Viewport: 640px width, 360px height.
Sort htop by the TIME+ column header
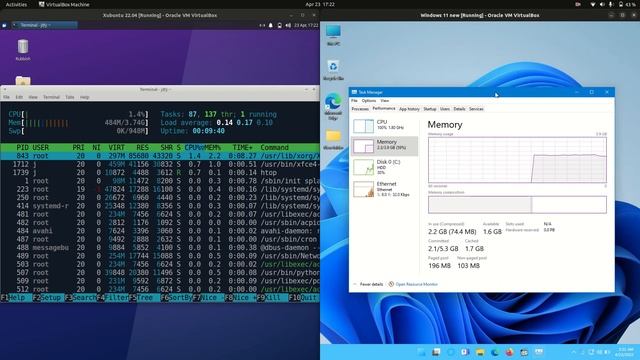click(242, 147)
